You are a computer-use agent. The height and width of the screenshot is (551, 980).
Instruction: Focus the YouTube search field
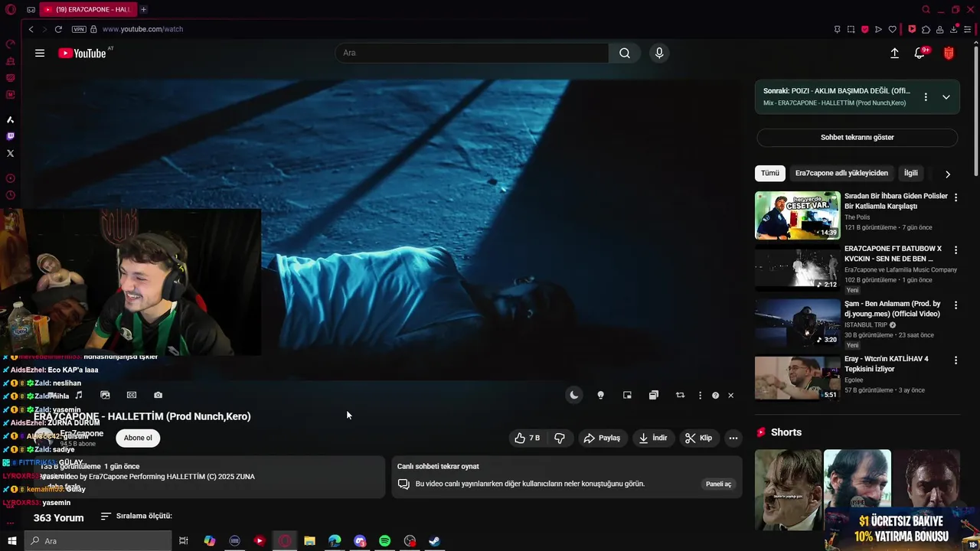tap(472, 53)
